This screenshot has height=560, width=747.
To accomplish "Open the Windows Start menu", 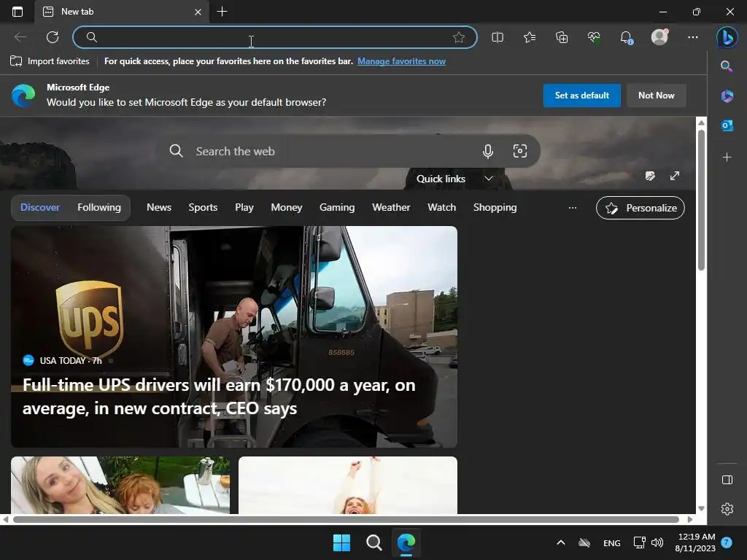I will 341,542.
